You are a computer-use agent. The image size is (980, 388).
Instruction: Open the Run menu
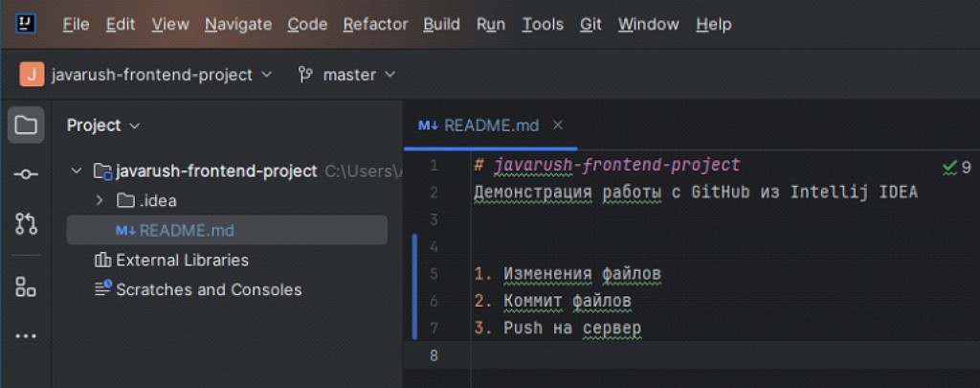pos(491,24)
